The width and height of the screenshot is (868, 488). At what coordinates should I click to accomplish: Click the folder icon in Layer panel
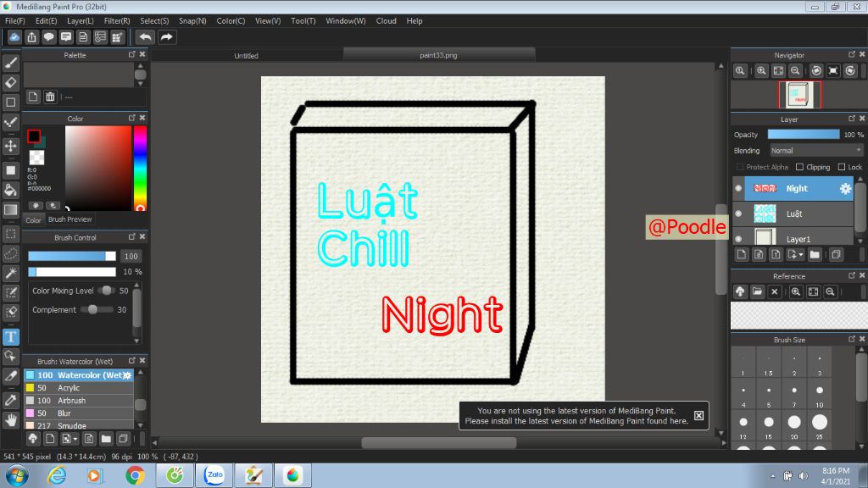(x=815, y=254)
